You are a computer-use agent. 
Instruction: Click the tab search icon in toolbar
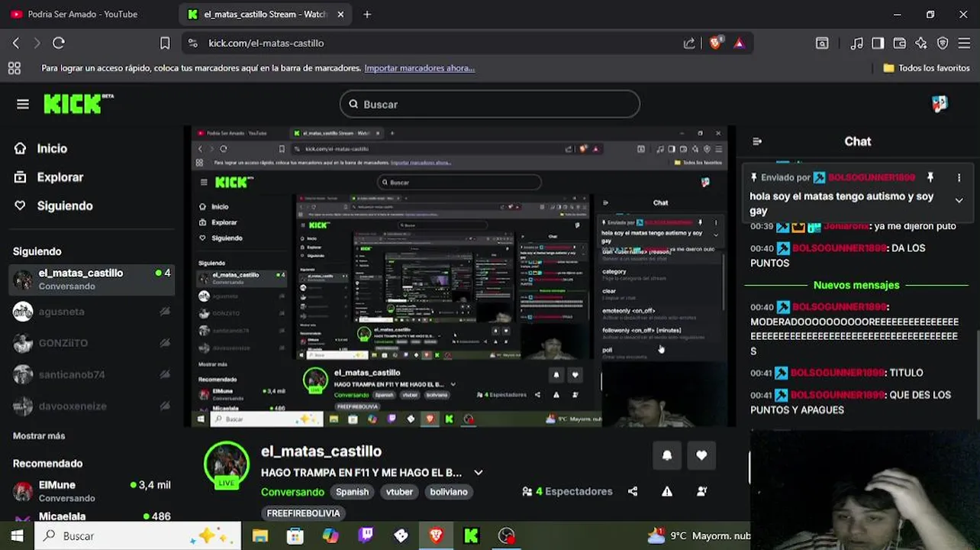[x=822, y=44]
